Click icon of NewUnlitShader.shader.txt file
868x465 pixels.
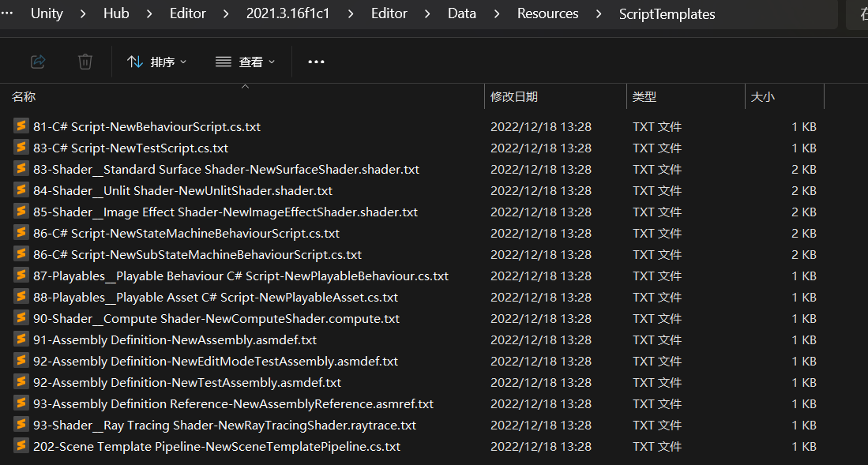tap(21, 190)
